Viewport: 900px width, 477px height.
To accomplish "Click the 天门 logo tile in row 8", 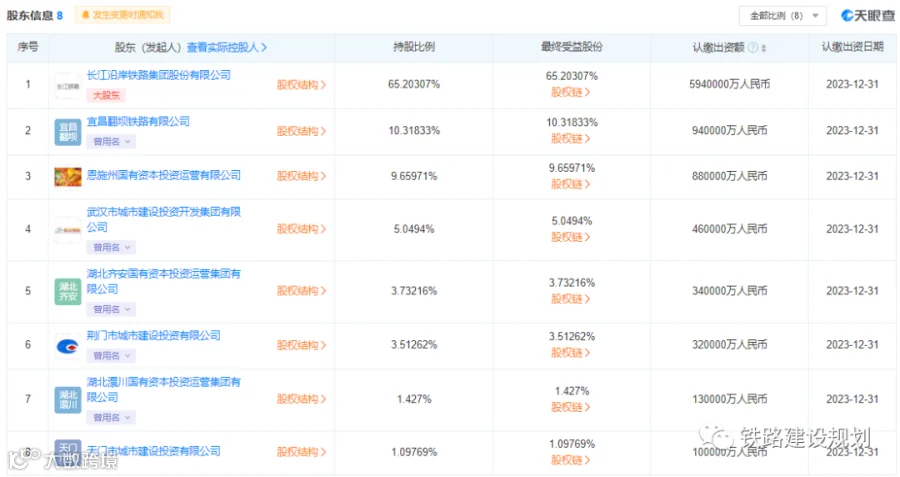I will (68, 452).
